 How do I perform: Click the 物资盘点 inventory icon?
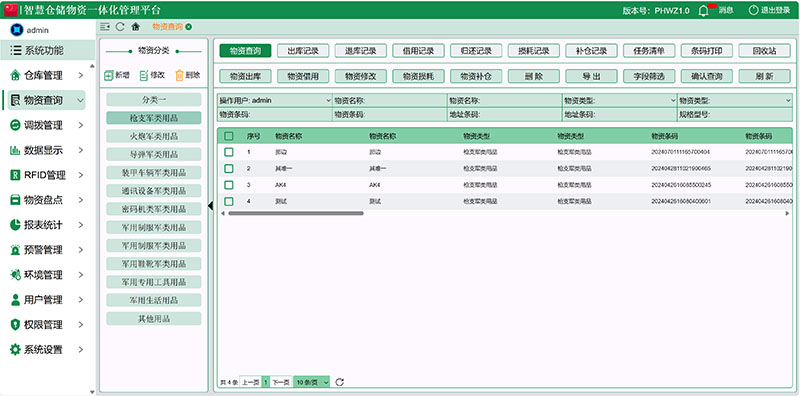click(x=15, y=200)
